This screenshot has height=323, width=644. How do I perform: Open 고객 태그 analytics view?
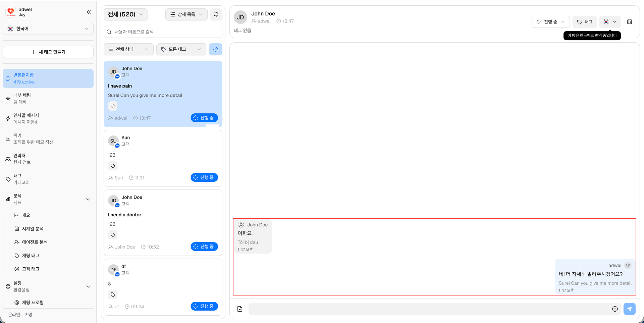click(x=30, y=269)
